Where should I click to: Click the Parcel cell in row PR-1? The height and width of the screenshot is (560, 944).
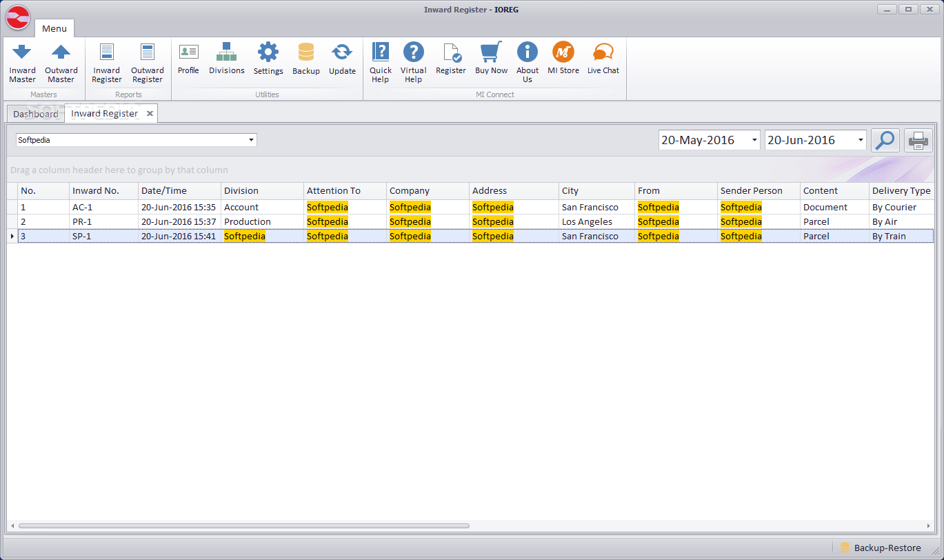(834, 222)
